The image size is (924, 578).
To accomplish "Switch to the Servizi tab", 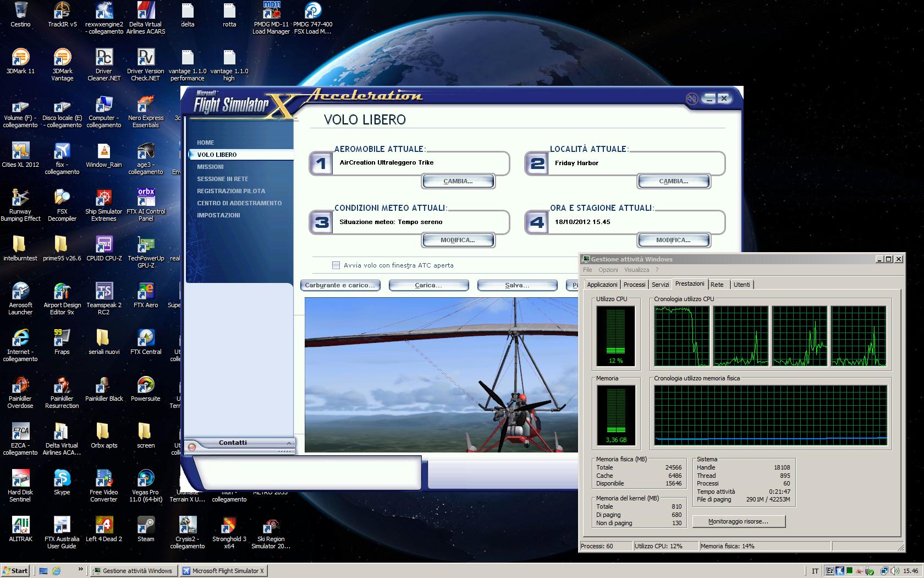I will click(661, 285).
